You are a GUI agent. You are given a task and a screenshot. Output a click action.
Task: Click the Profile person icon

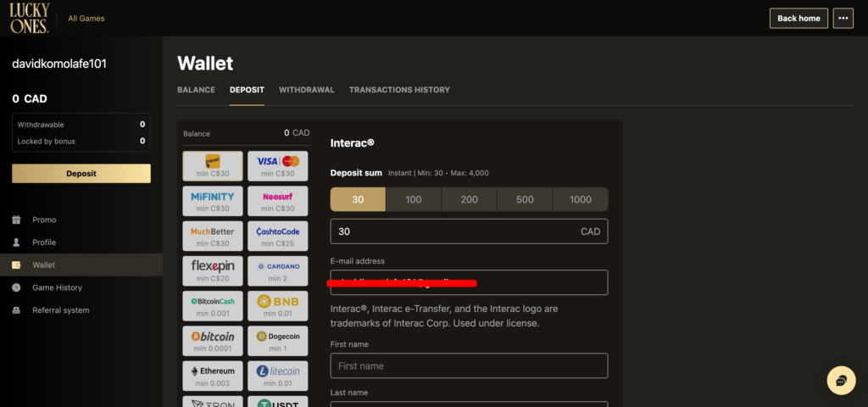coord(17,243)
